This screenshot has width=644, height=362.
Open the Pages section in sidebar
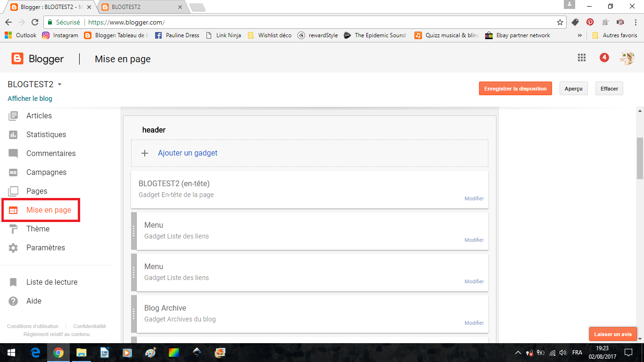click(37, 191)
